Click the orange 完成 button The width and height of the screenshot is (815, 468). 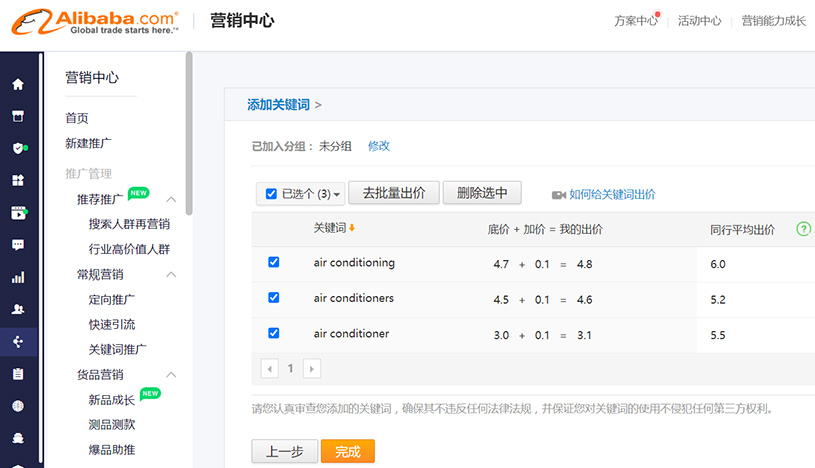(348, 451)
